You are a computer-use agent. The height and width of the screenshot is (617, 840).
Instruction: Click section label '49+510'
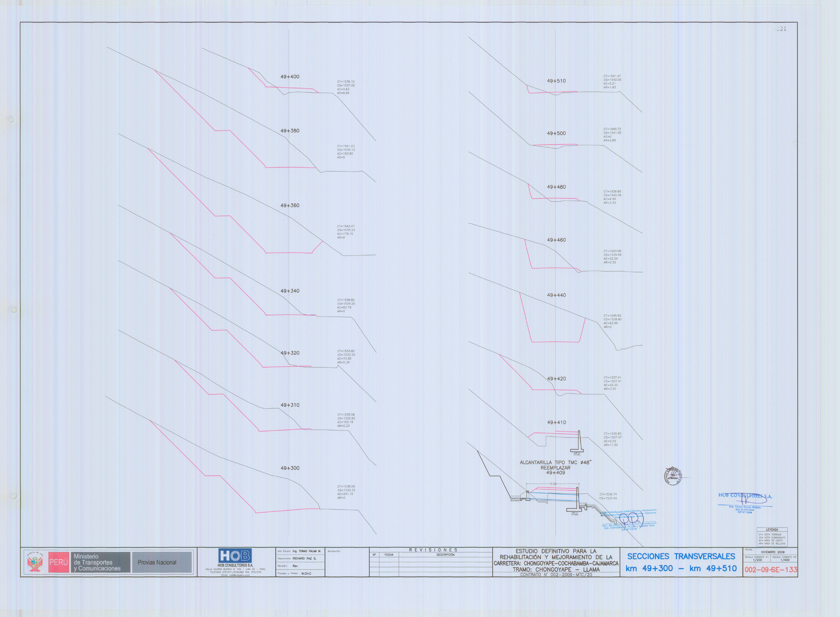556,81
